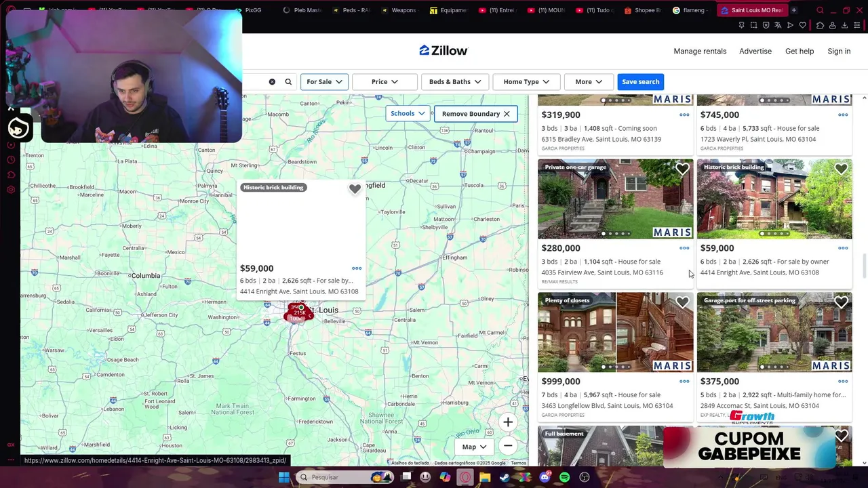
Task: Click Get help in header
Action: pos(800,52)
